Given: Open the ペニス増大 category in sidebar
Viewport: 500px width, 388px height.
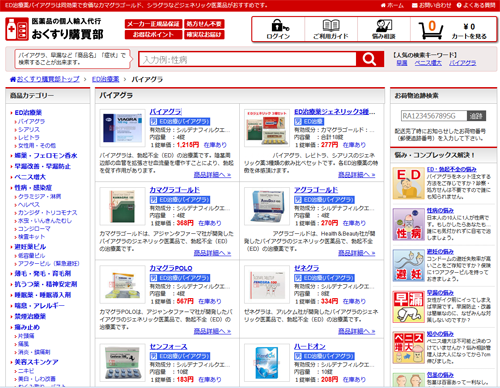Looking at the screenshot, I should [x=30, y=177].
